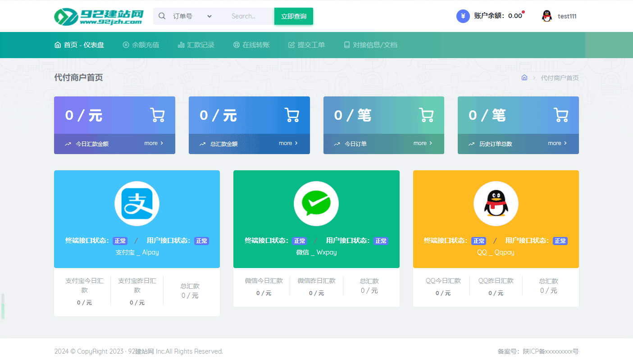Viewport: 633px width, 364px height.
Task: Click the 微信今日汇款 label
Action: [264, 281]
